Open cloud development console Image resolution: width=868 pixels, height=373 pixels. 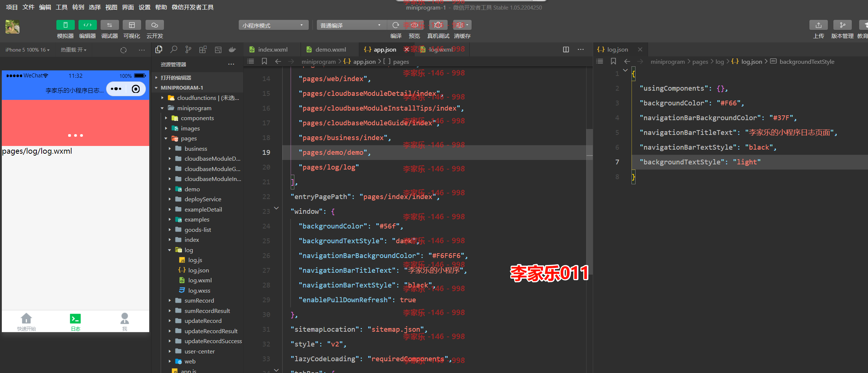pos(155,25)
